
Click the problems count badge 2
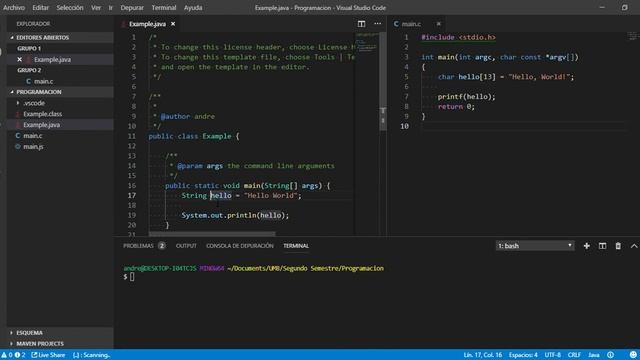click(162, 246)
